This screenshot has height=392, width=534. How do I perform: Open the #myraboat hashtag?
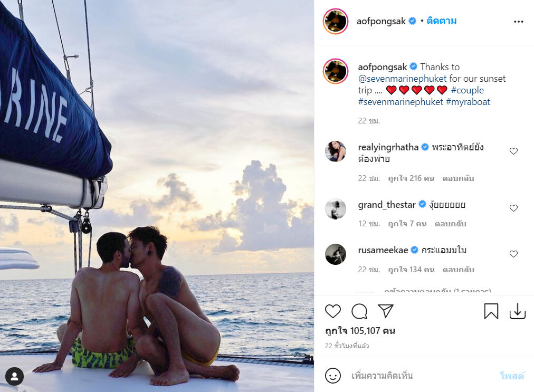tap(468, 102)
